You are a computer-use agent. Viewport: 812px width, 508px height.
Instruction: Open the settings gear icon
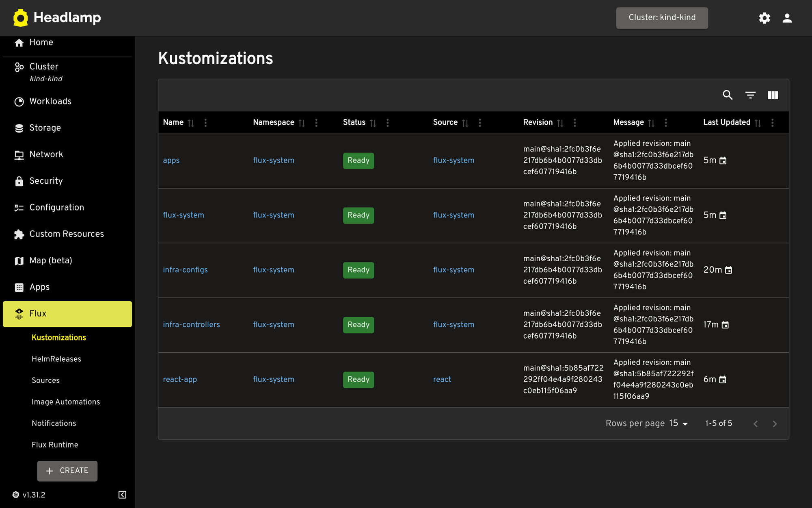(764, 18)
